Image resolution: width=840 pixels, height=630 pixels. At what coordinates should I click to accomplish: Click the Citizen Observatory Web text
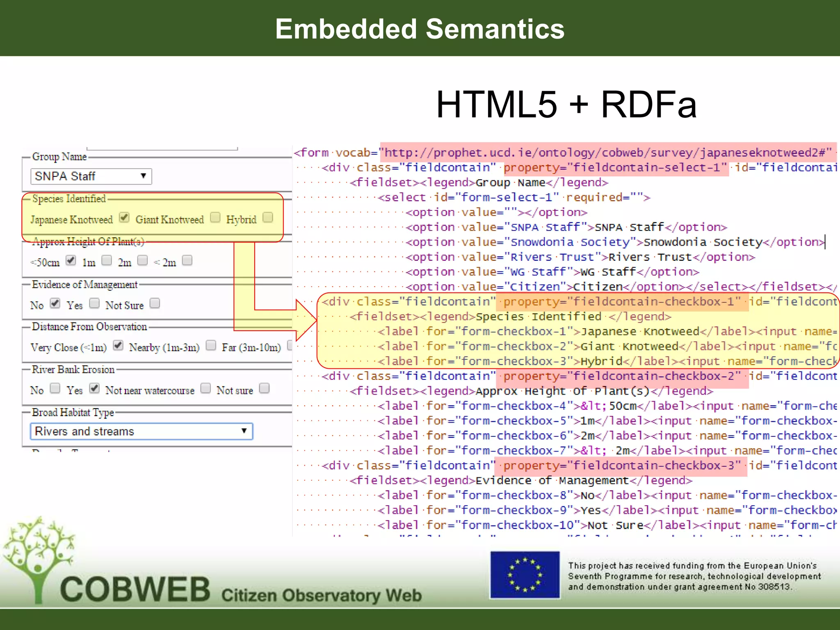[x=321, y=595]
